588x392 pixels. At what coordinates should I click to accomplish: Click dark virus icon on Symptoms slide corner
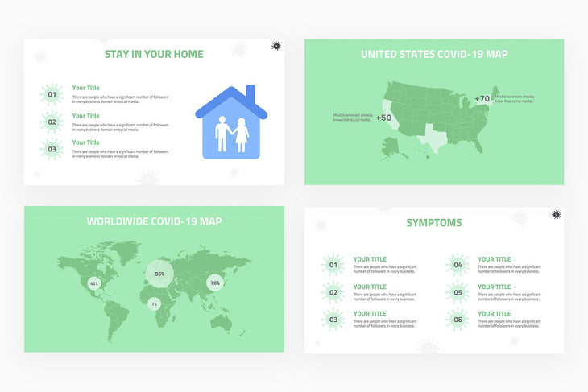[556, 214]
